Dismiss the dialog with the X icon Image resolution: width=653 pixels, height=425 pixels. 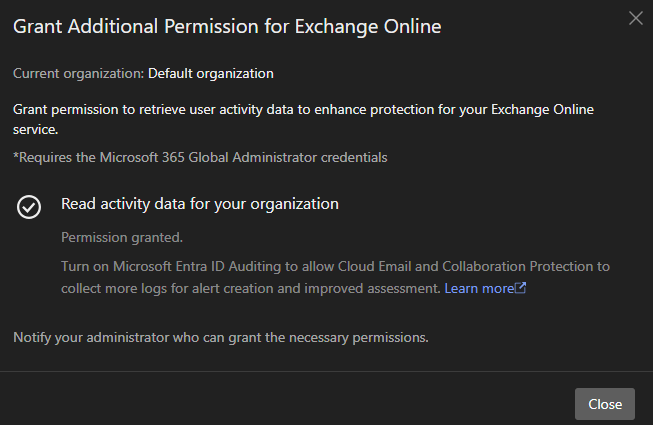click(x=635, y=18)
